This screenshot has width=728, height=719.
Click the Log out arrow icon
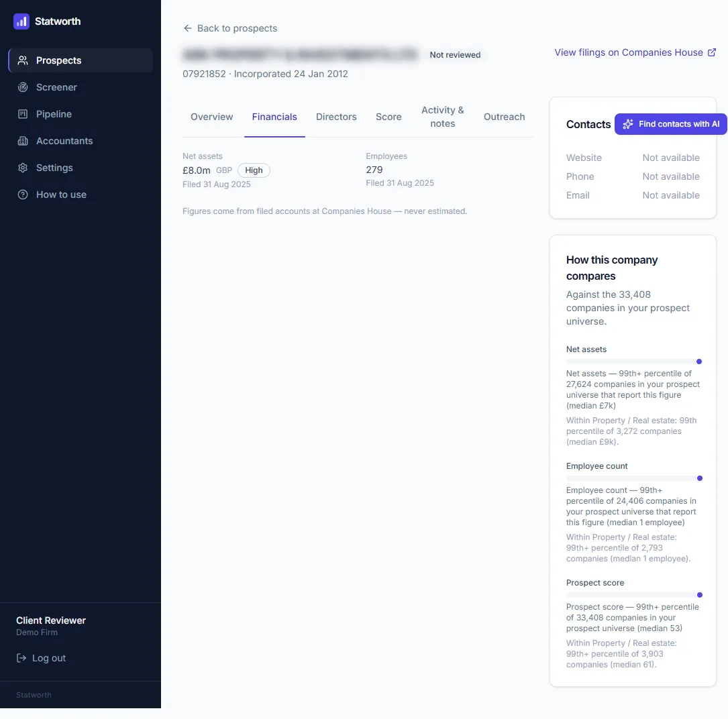(21, 658)
